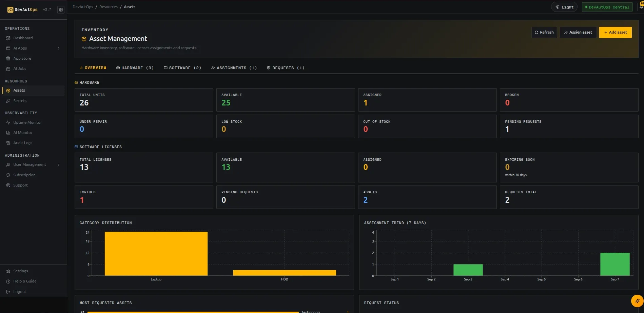Click the Add asset button
Image resolution: width=644 pixels, height=313 pixels.
tap(615, 32)
